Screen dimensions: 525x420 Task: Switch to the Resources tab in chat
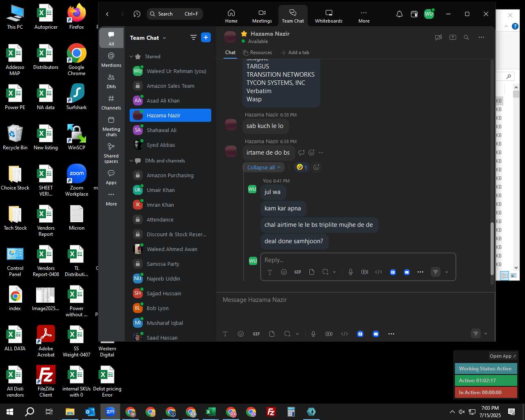[x=257, y=52]
